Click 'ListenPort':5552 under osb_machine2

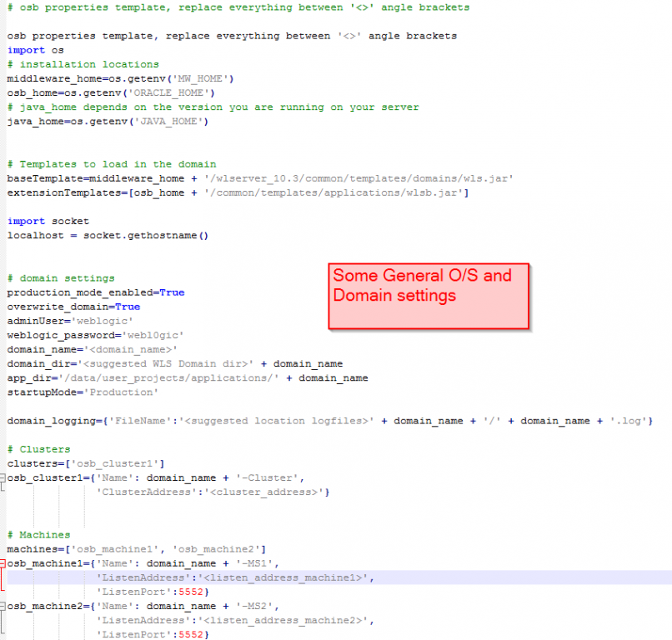tap(153, 634)
